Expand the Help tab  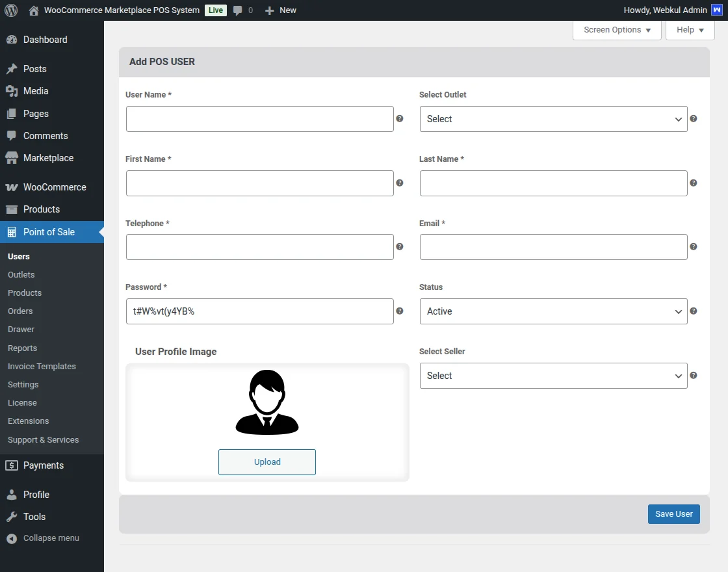690,30
